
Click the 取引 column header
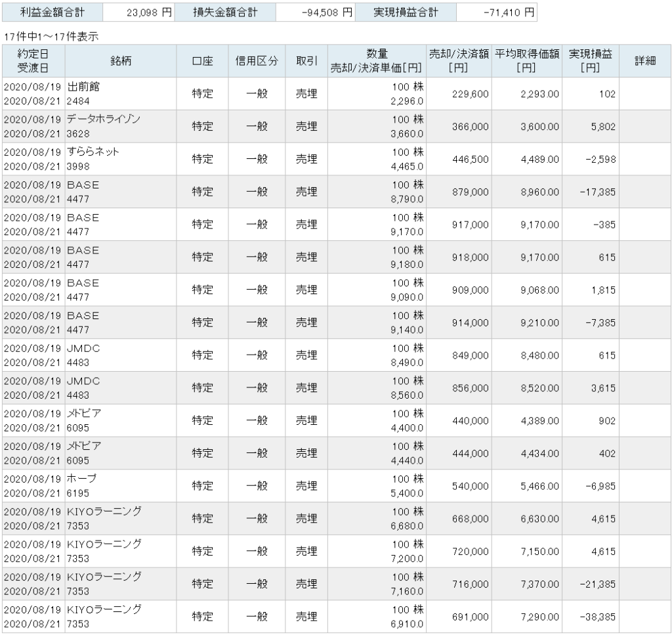tap(306, 61)
